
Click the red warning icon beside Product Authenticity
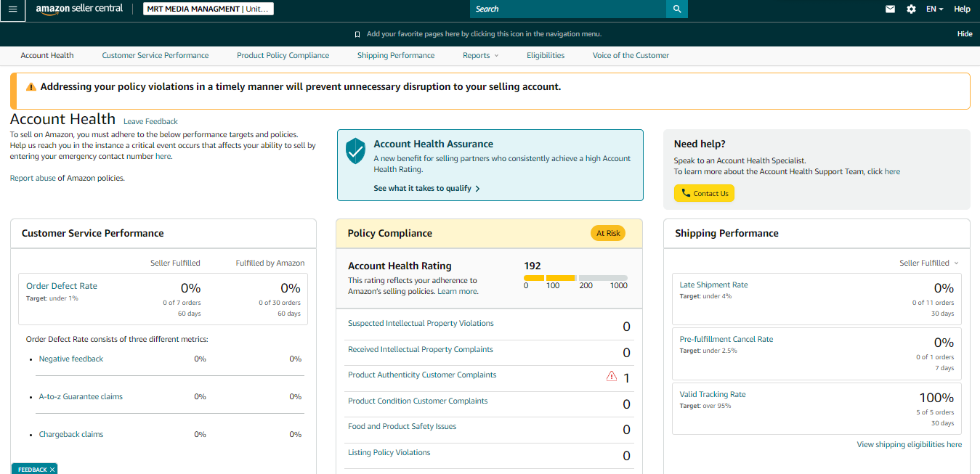(612, 376)
